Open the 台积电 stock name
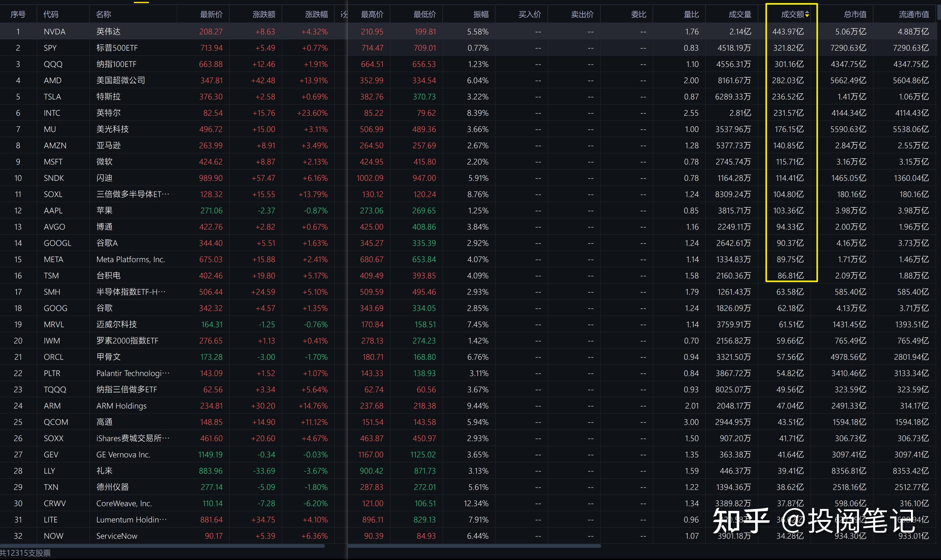941x560 pixels. click(x=108, y=276)
